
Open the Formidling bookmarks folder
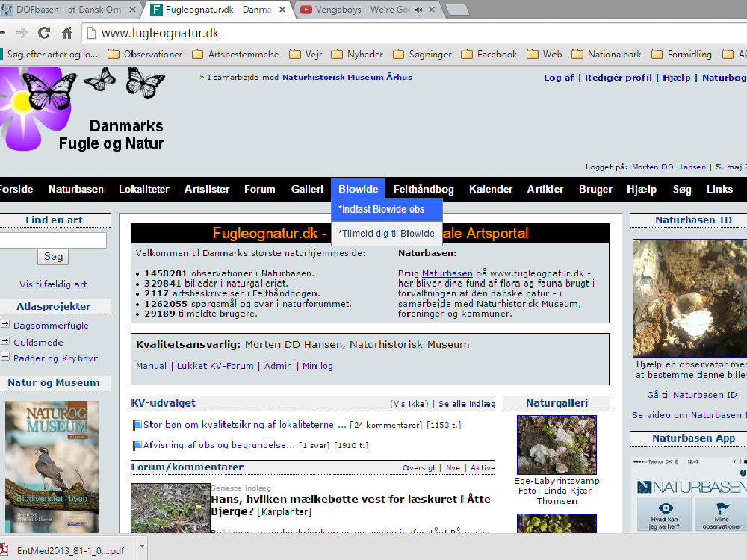point(682,55)
